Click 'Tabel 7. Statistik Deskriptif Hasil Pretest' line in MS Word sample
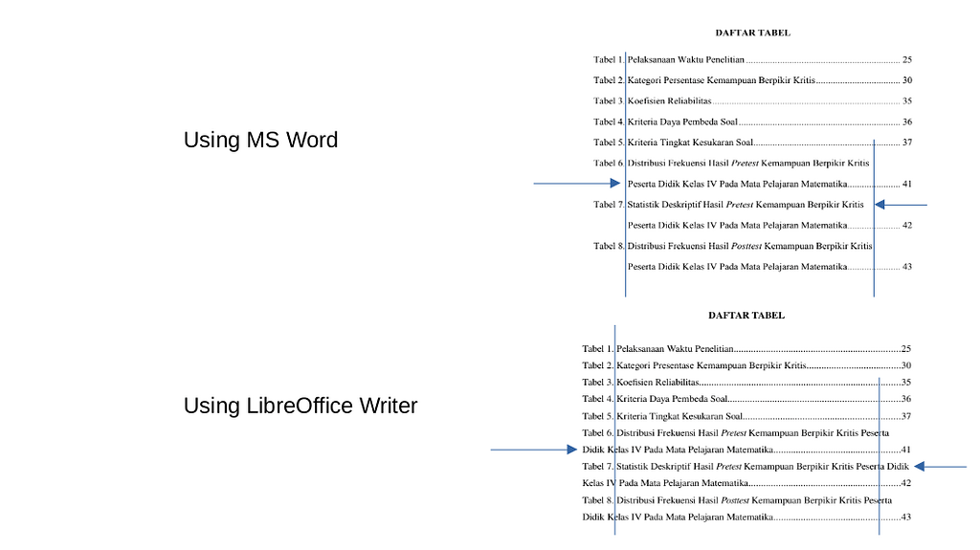Image resolution: width=980 pixels, height=550 pixels. (x=728, y=205)
